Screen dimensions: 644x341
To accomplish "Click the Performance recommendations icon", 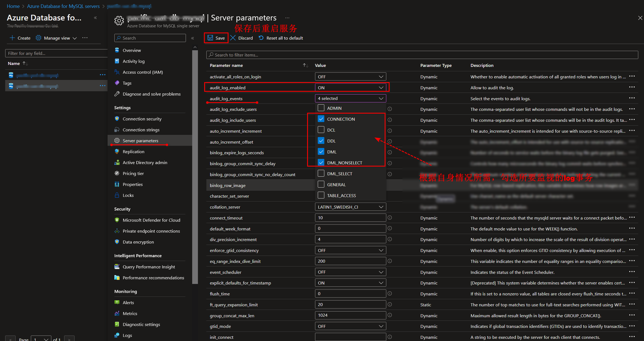I will point(117,278).
